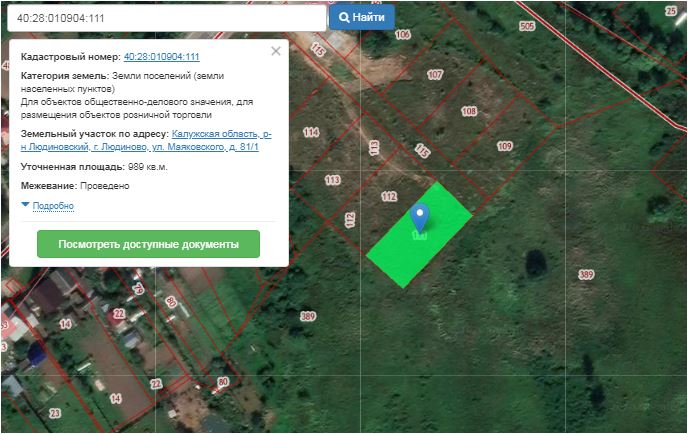Click the magnifier icon in the Найти button
Image resolution: width=688 pixels, height=434 pixels.
coord(343,18)
